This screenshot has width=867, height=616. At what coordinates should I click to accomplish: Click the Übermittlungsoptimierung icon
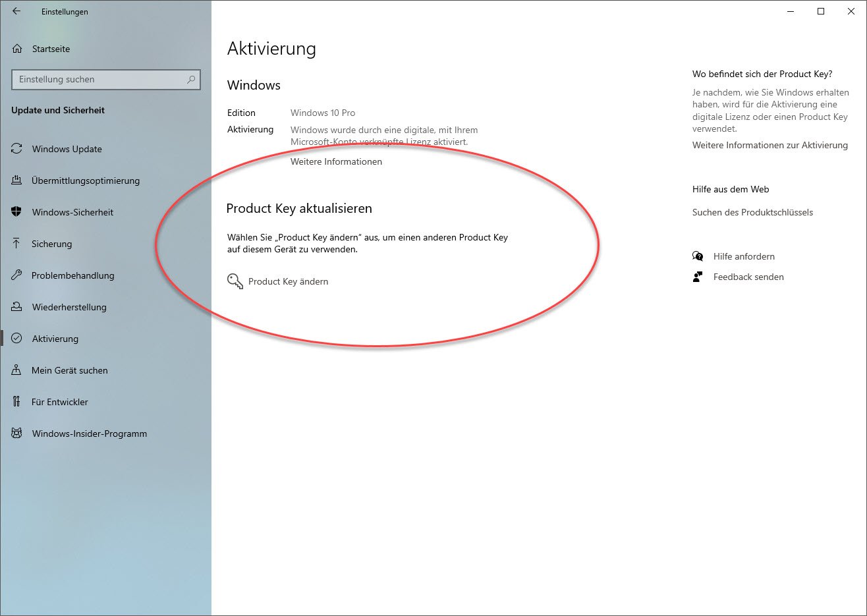click(x=16, y=181)
